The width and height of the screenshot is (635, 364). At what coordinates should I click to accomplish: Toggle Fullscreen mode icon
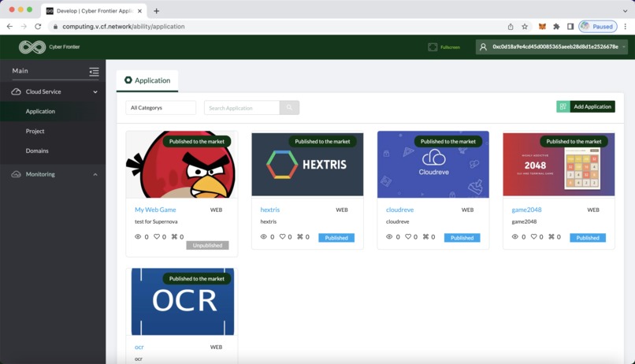tap(433, 47)
